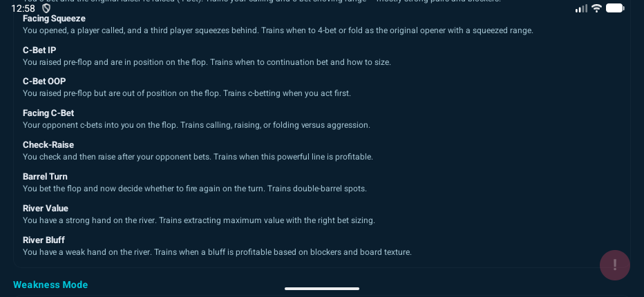This screenshot has width=644, height=297.
Task: Select the Facing Squeeze scenario title
Action: point(54,19)
